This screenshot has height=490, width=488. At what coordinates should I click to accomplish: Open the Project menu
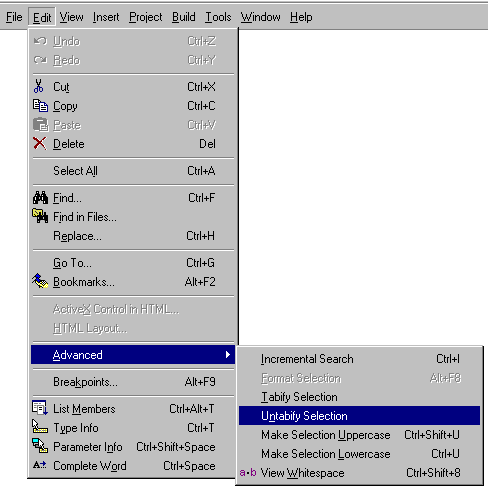tap(146, 17)
